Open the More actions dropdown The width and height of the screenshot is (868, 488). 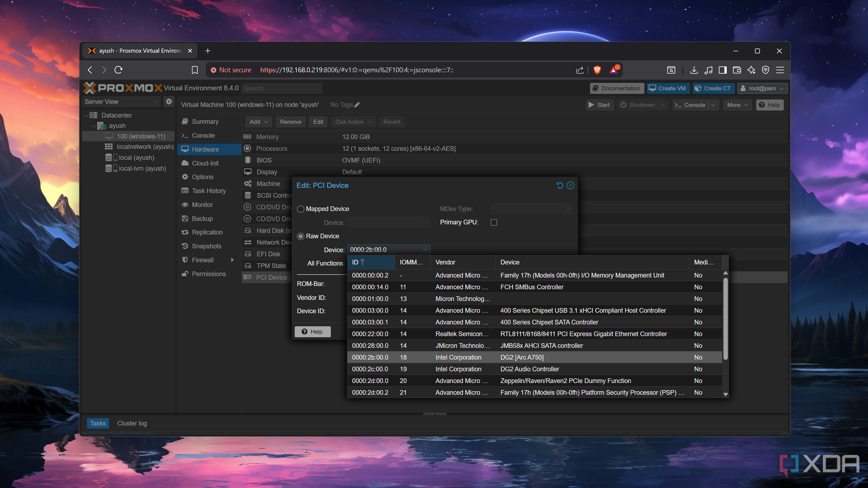pos(737,105)
